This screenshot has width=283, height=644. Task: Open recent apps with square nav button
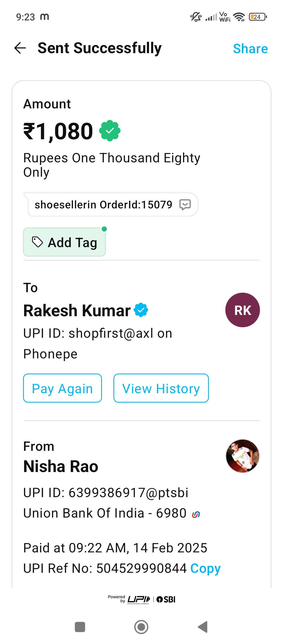(x=80, y=627)
